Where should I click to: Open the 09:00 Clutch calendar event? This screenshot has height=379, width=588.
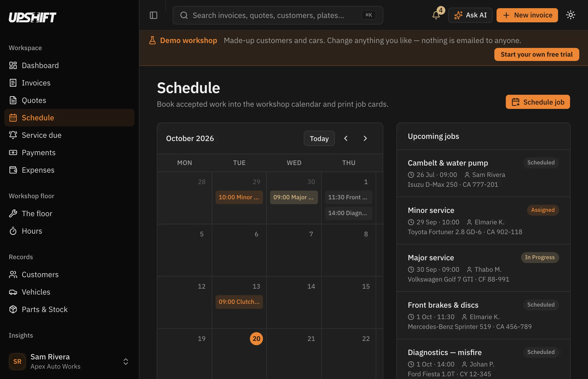[239, 302]
